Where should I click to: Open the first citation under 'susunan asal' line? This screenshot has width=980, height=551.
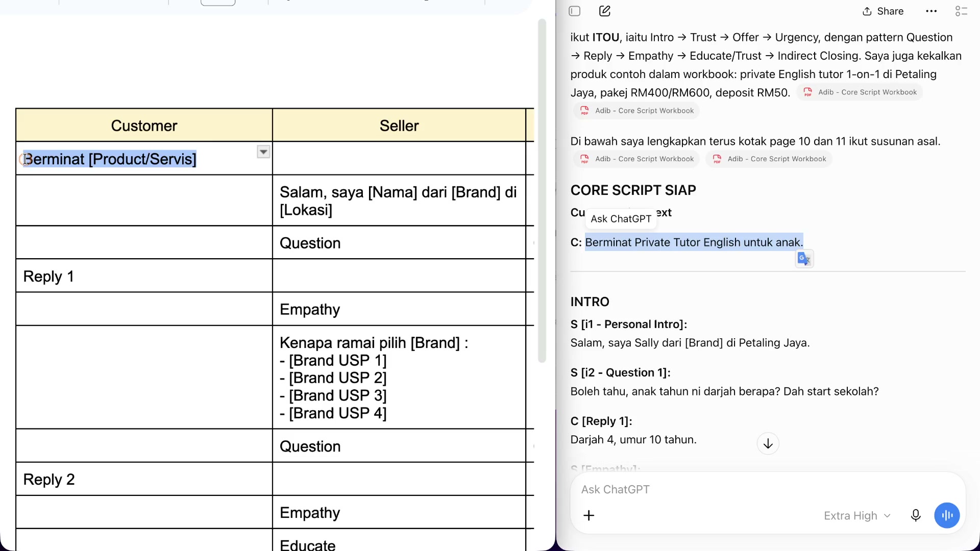point(636,159)
